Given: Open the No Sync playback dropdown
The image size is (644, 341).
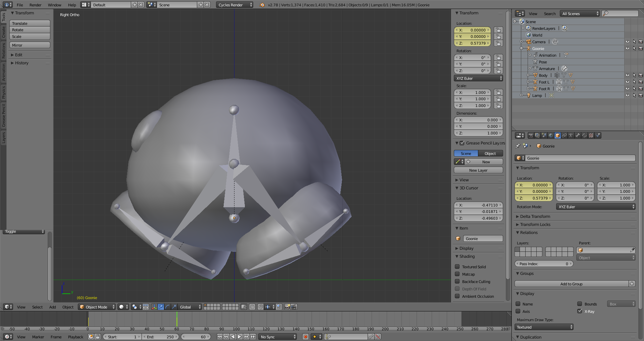Looking at the screenshot, I should pos(278,337).
